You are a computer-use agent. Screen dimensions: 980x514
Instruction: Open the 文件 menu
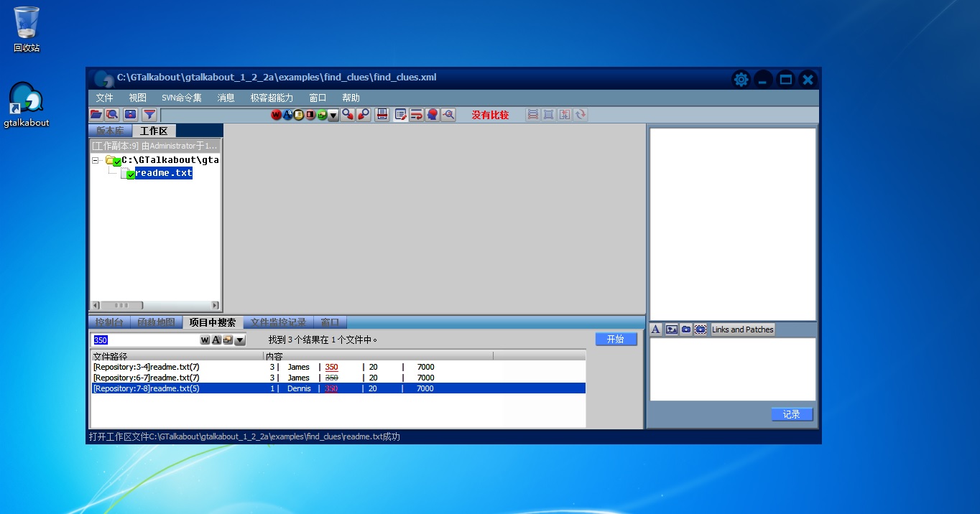click(x=105, y=98)
